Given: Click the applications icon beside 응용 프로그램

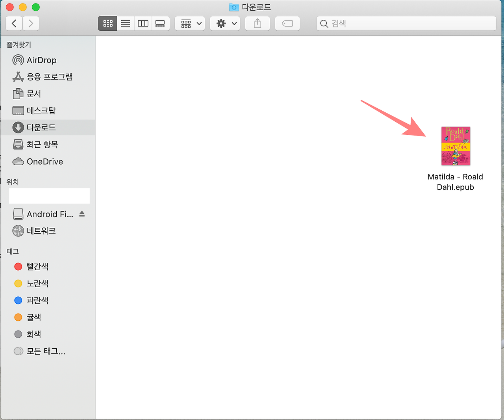Looking at the screenshot, I should point(18,77).
